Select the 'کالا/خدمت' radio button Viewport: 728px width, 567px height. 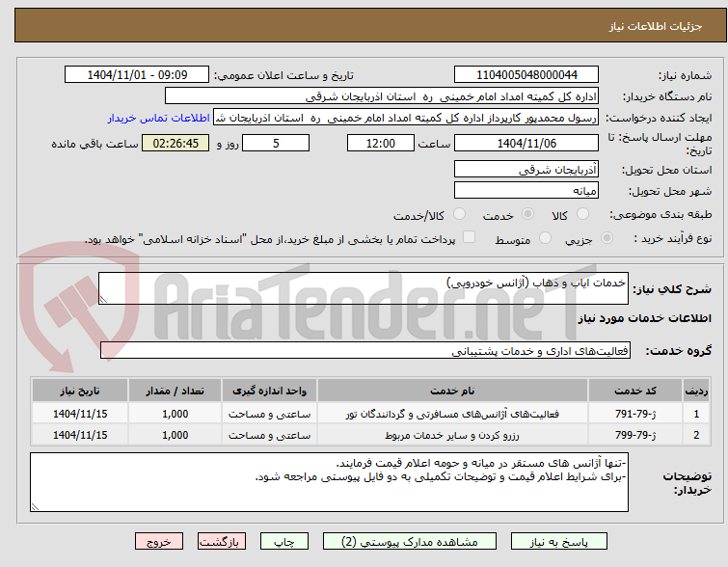tap(459, 214)
